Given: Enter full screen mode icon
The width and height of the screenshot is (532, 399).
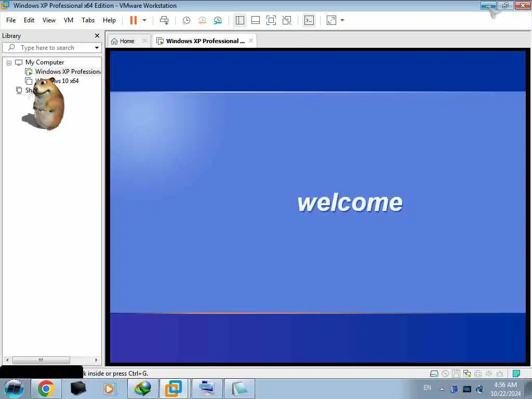Looking at the screenshot, I should (271, 20).
